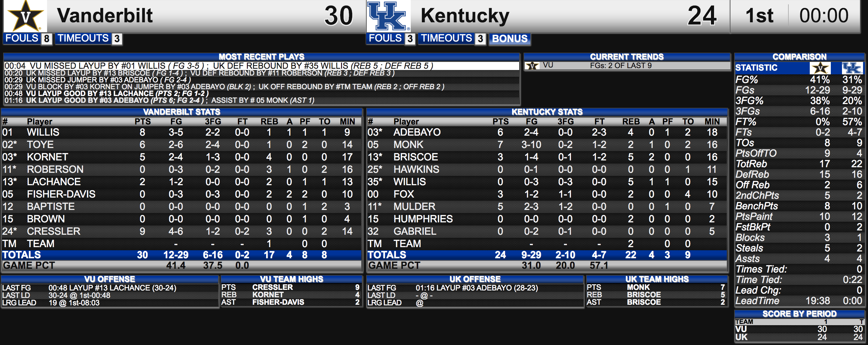Select the Kentucky BONUS indicator
The width and height of the screenshot is (868, 345).
tap(510, 39)
